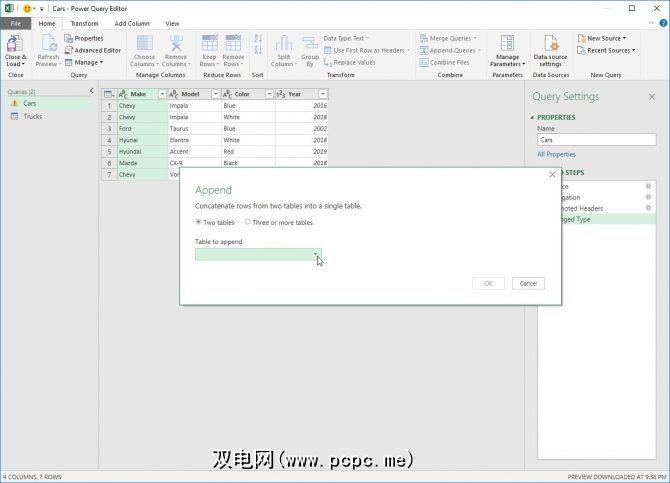This screenshot has height=483, width=670.
Task: Select the Two tables radio option
Action: point(198,222)
